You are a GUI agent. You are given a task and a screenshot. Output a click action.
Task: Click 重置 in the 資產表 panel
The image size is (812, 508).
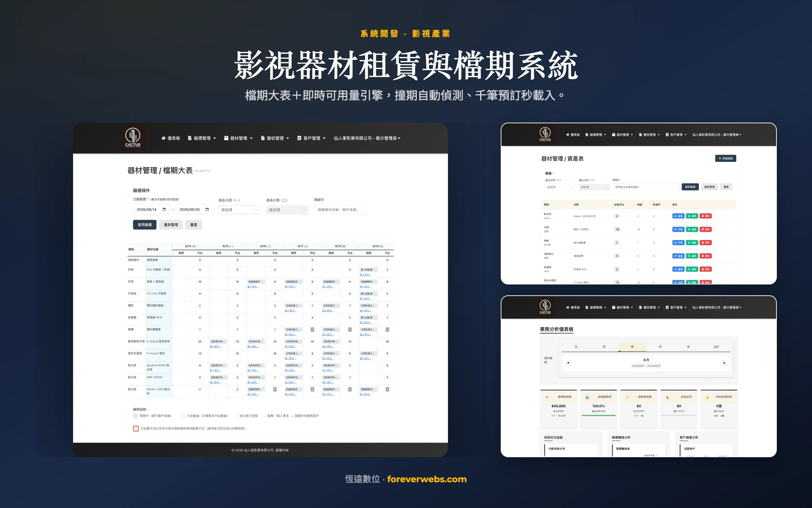pos(726,187)
